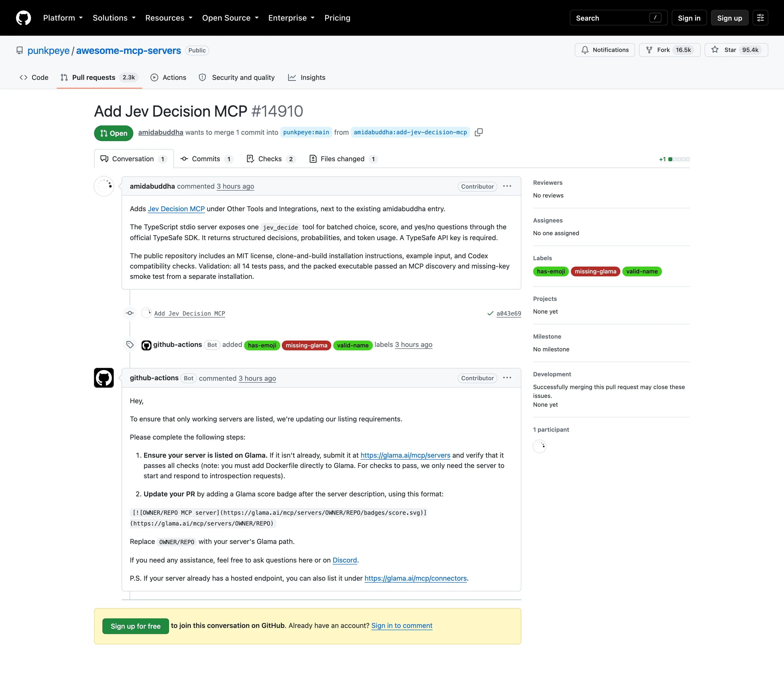Open the Files changed tab
The image size is (784, 686).
click(343, 159)
